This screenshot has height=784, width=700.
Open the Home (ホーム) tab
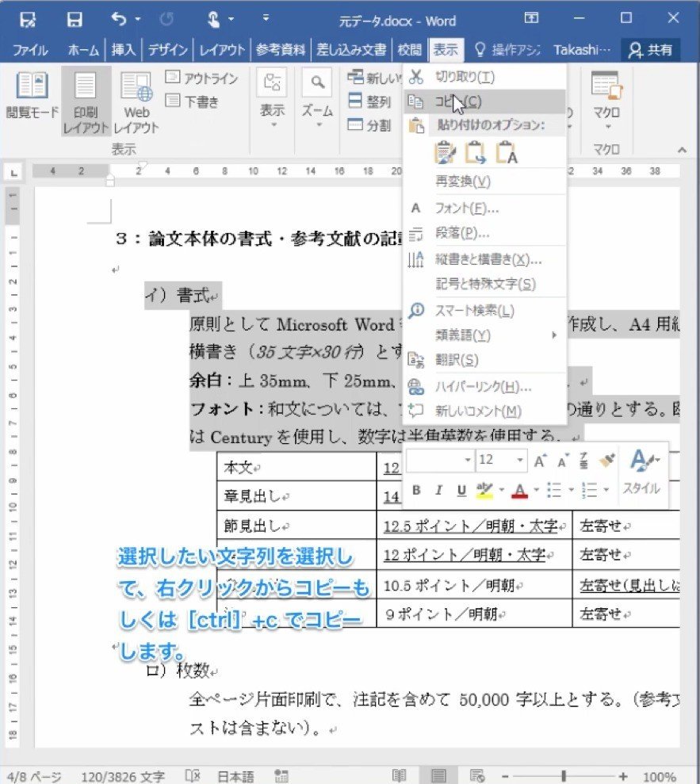(x=83, y=50)
